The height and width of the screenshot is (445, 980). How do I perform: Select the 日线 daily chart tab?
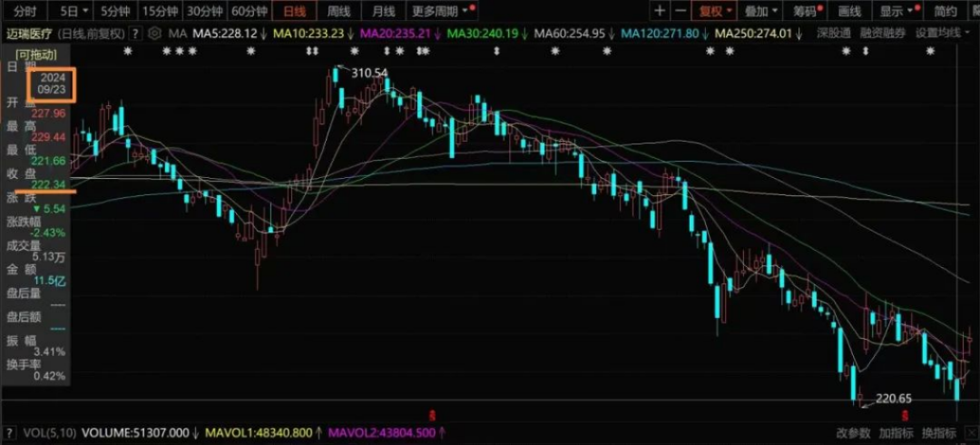[294, 11]
